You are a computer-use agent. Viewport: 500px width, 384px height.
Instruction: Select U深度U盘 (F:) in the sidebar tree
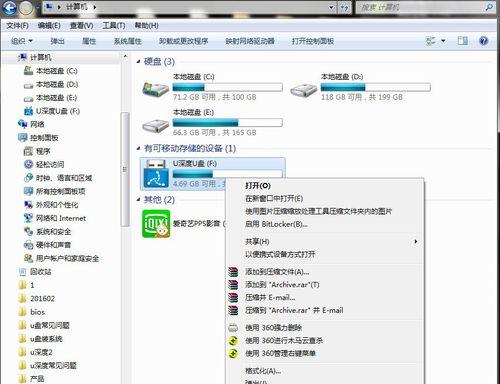pos(58,111)
